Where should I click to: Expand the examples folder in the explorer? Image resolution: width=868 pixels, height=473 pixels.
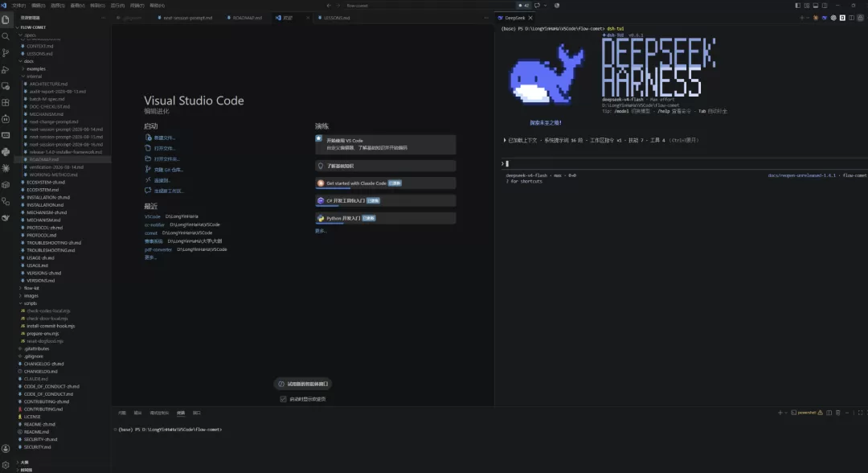(x=36, y=68)
